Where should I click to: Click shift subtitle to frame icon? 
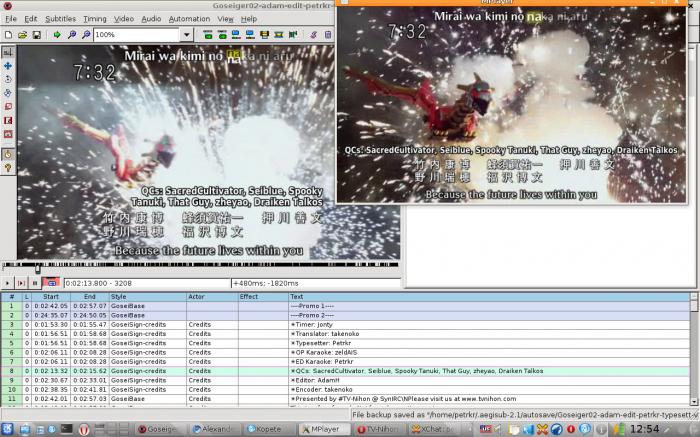(293, 34)
